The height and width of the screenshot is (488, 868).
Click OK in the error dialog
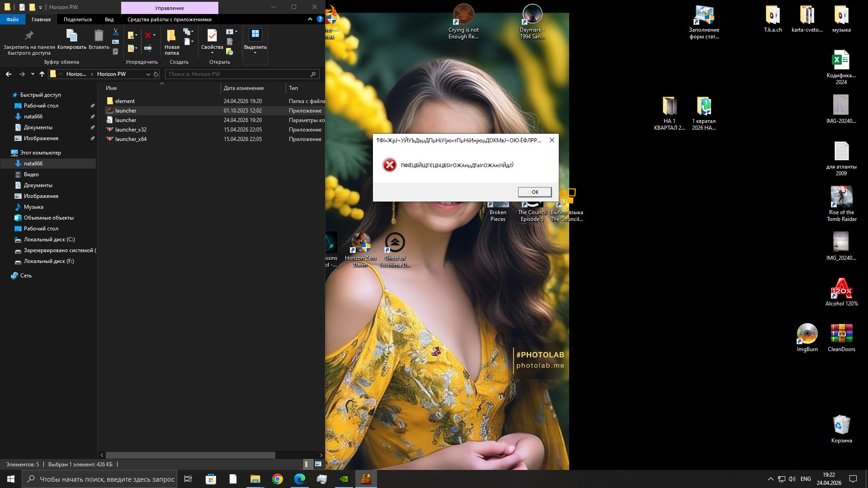(535, 192)
